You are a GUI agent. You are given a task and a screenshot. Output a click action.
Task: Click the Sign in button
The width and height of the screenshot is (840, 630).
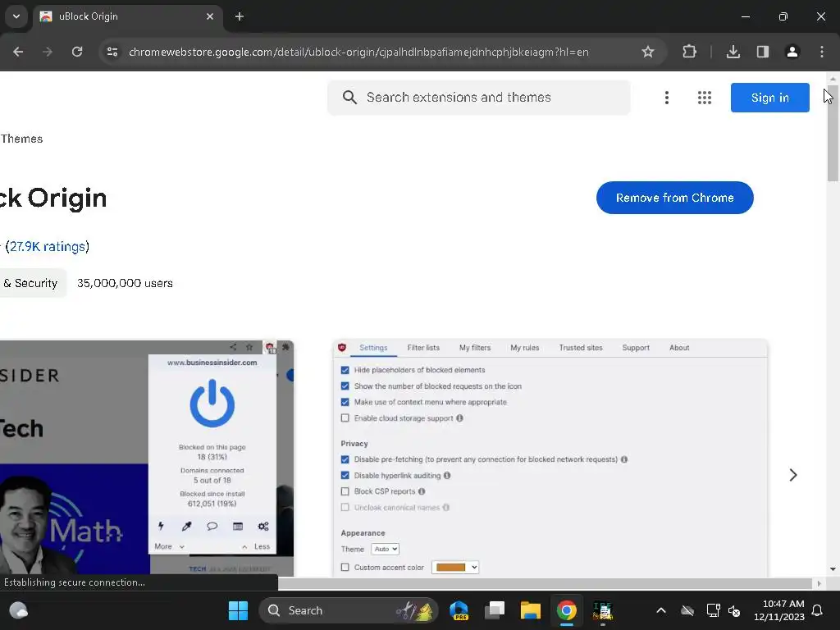[x=769, y=98]
